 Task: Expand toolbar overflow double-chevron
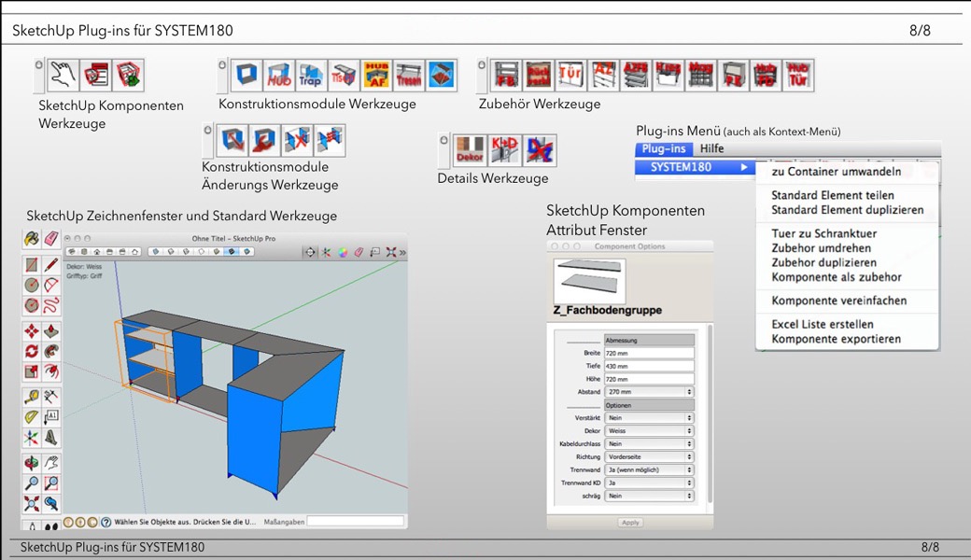(402, 252)
